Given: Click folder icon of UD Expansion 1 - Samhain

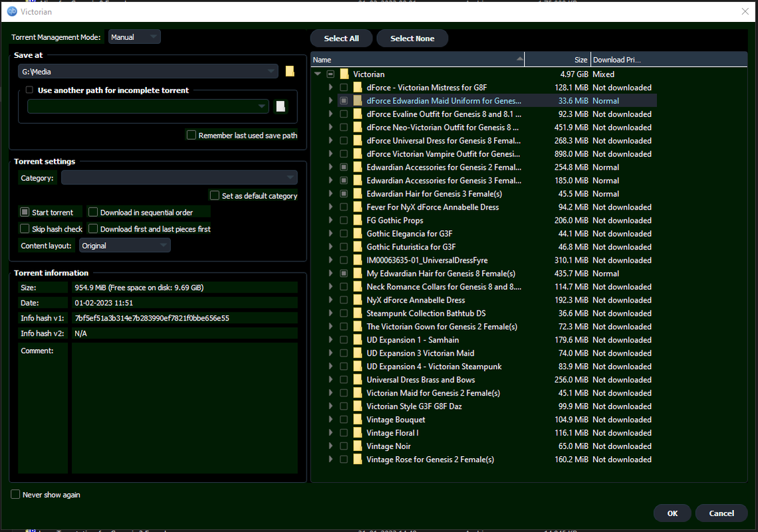Looking at the screenshot, I should [x=358, y=340].
